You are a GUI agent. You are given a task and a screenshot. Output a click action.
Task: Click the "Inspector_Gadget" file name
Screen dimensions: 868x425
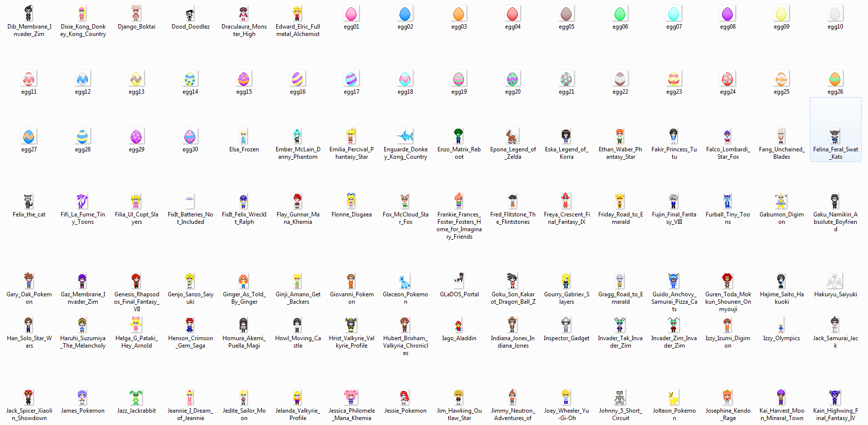coord(566,338)
